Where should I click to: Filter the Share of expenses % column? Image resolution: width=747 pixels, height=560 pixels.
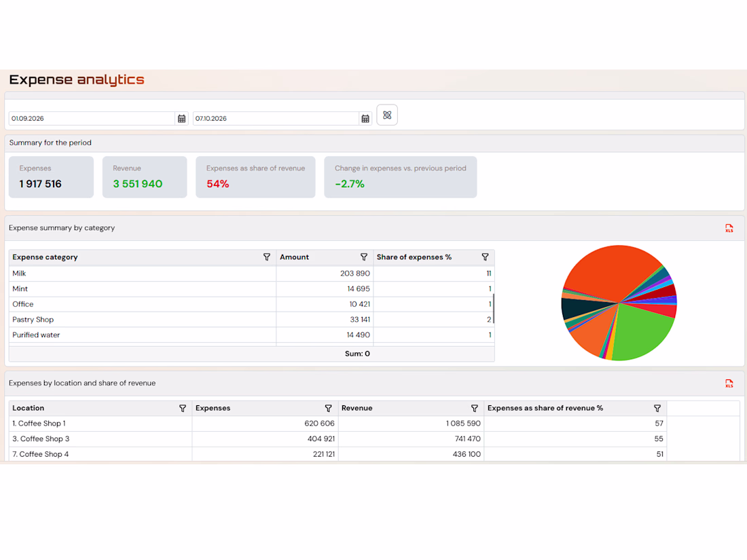485,257
